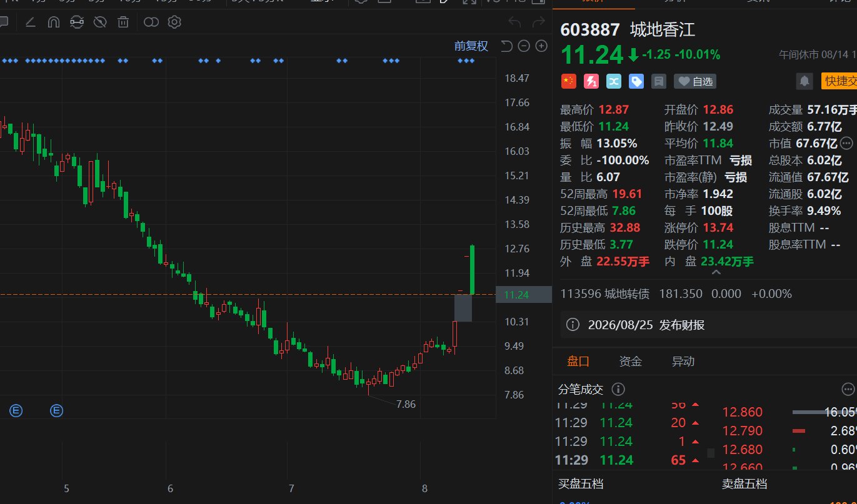
Task: Click the orange 快捷交 trade button
Action: 839,81
